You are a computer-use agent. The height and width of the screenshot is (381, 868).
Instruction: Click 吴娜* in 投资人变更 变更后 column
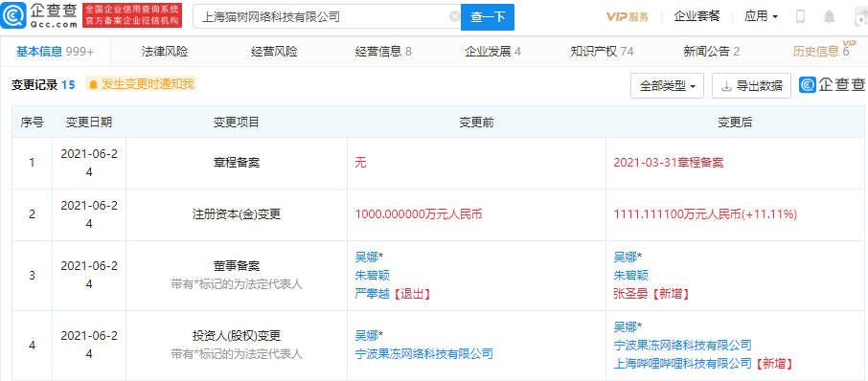point(628,326)
